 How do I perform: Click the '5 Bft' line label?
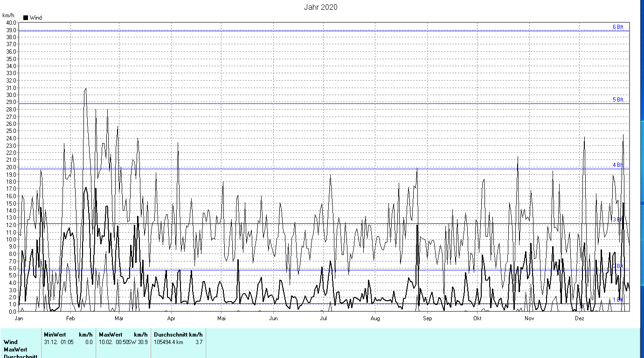tap(618, 100)
